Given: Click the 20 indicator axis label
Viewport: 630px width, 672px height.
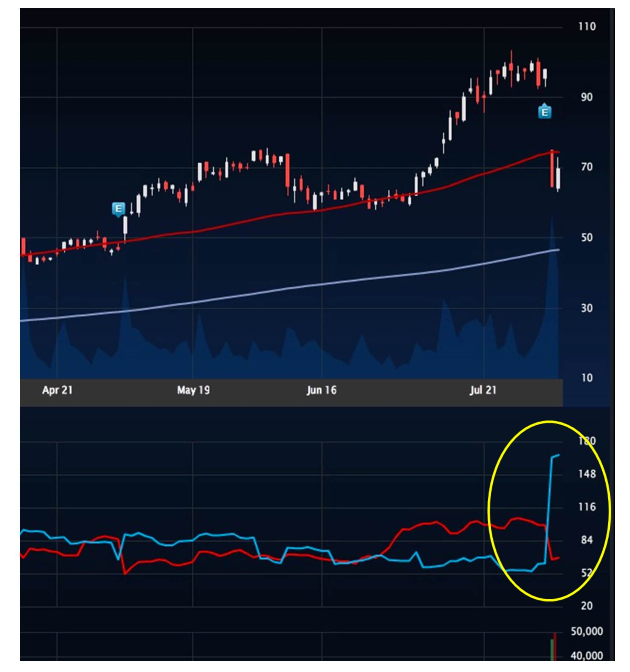Looking at the screenshot, I should coord(587,606).
